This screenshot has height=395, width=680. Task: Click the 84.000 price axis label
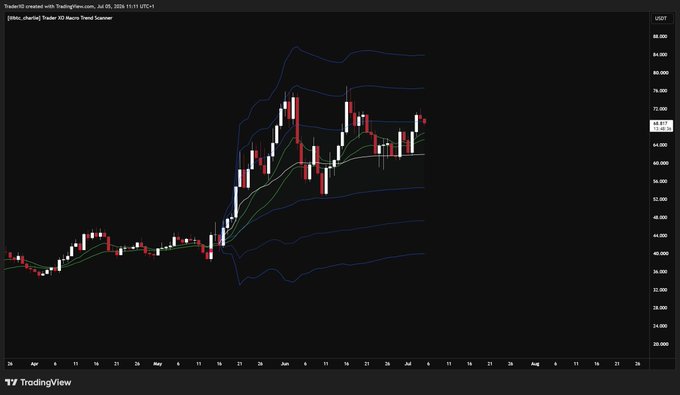pyautogui.click(x=660, y=55)
